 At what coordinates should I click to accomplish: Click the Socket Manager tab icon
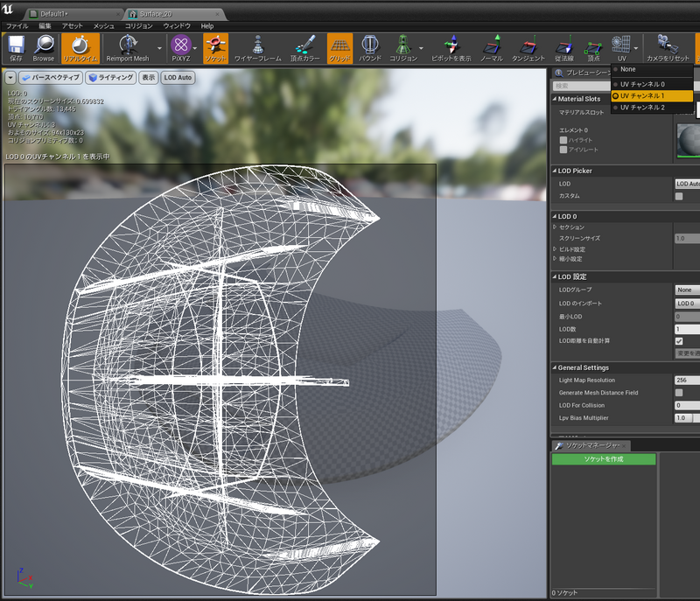click(x=559, y=446)
